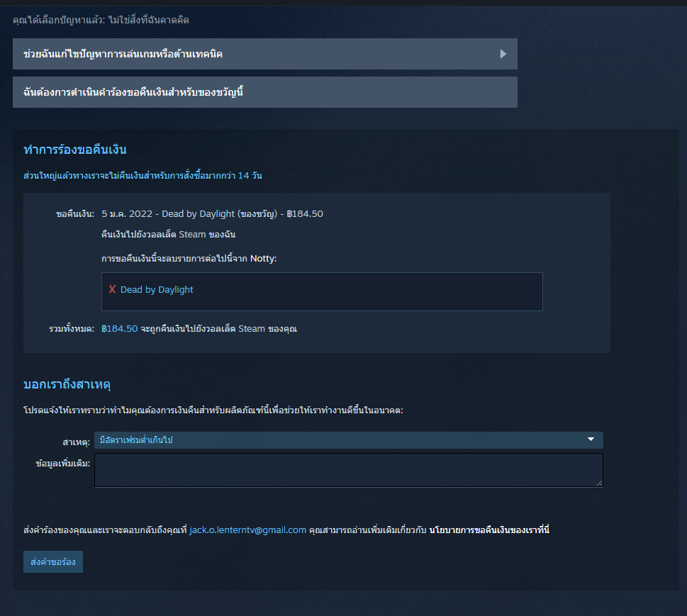Focus the additional information text area
Viewport: 687px width, 616px height.
point(349,470)
